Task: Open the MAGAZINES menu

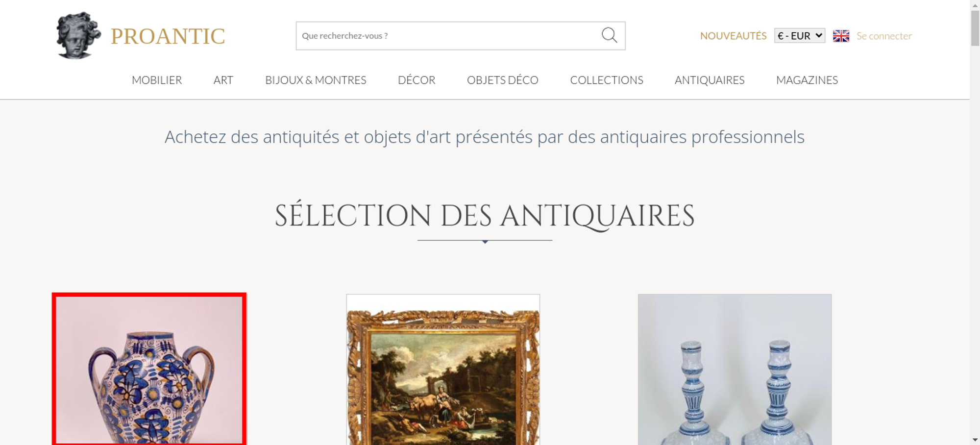Action: tap(807, 80)
